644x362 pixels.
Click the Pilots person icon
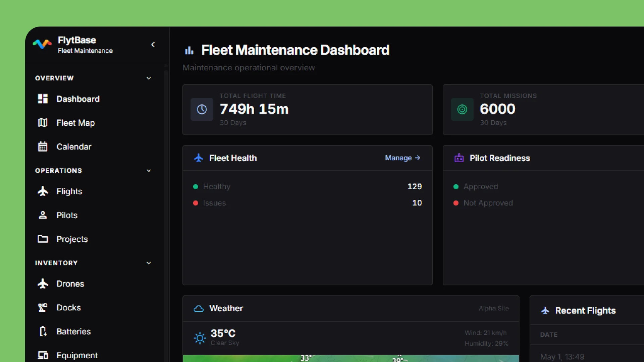(43, 215)
